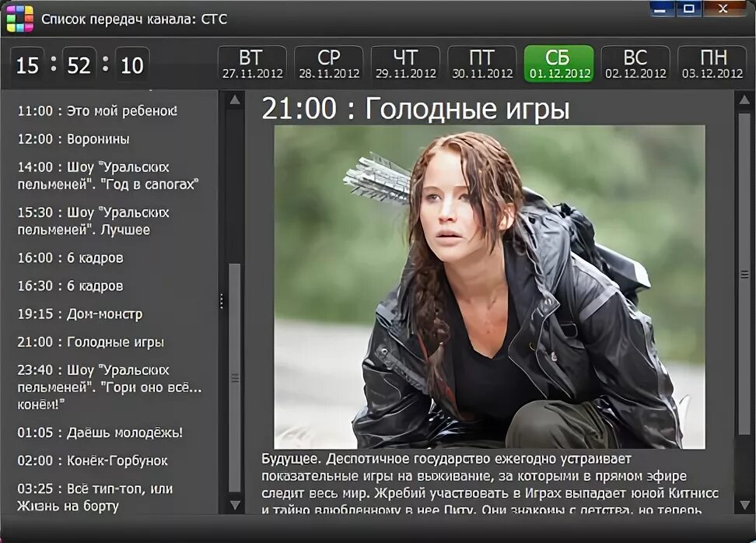Maximize the channel listing window

click(689, 9)
